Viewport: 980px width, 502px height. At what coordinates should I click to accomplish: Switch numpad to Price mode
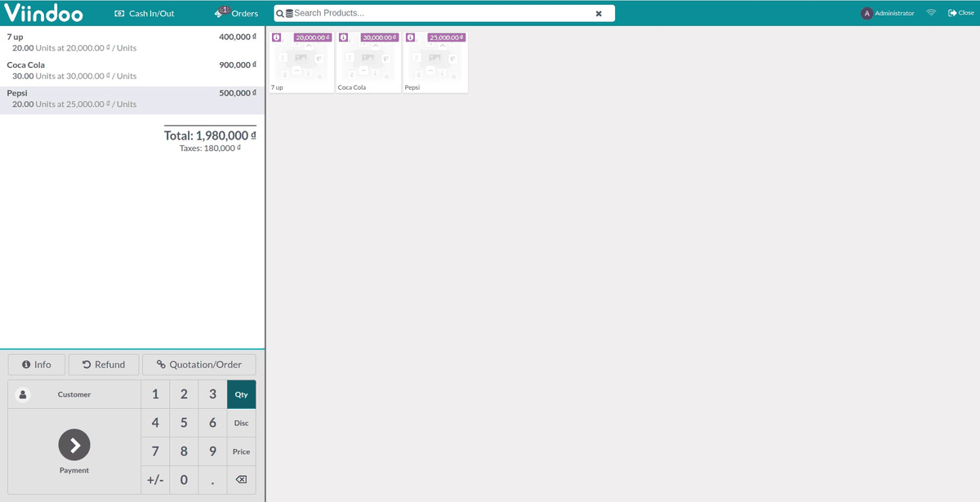[x=241, y=451]
